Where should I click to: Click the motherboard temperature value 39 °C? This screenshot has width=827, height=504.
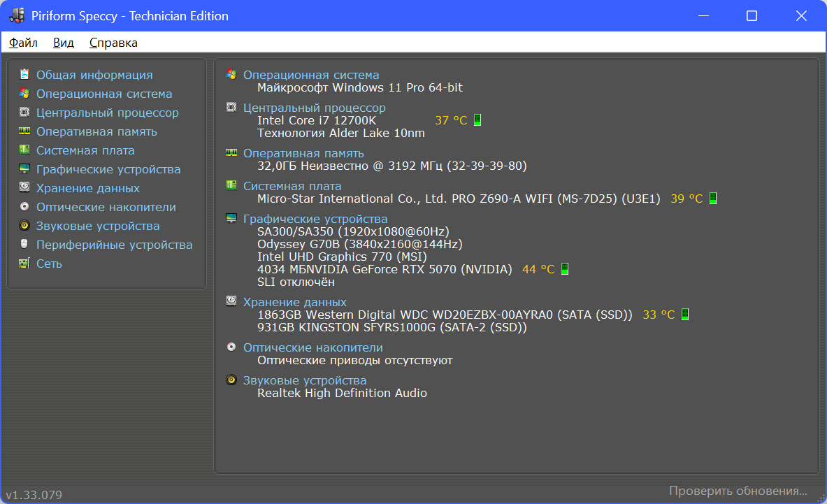pyautogui.click(x=686, y=199)
